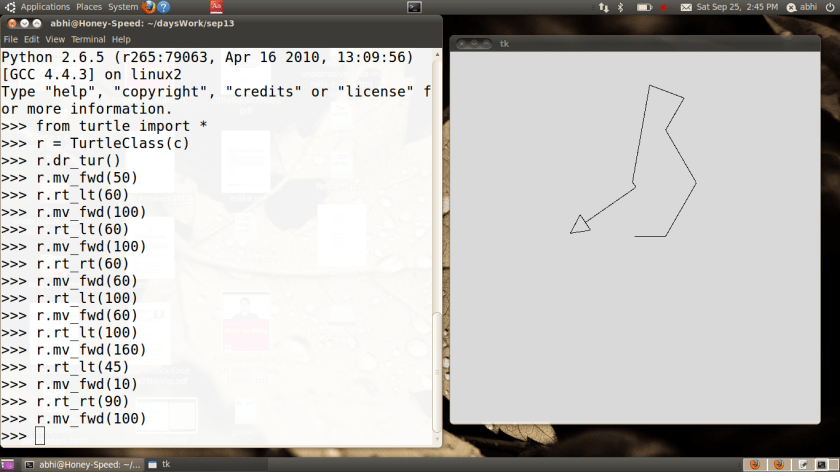Open the terminal's Help menu
This screenshot has height=472, width=840.
121,39
